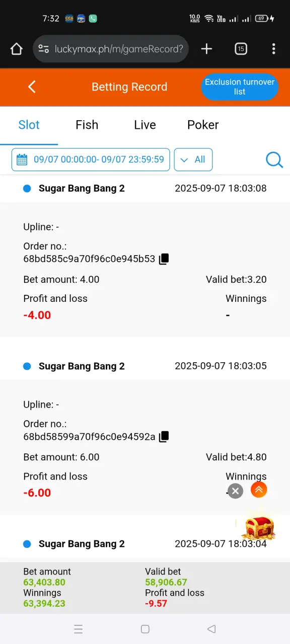
Task: Show open tabs switcher showing 15
Action: pos(241,49)
